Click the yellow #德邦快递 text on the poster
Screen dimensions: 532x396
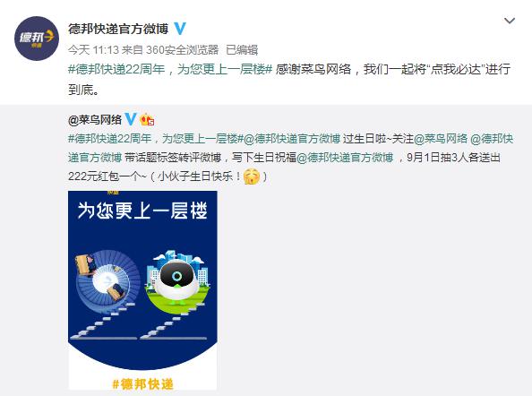tap(142, 383)
